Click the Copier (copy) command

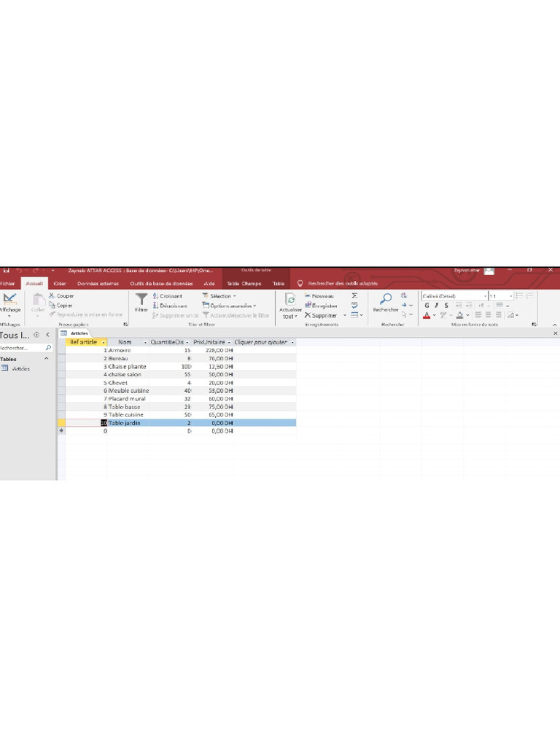(61, 306)
